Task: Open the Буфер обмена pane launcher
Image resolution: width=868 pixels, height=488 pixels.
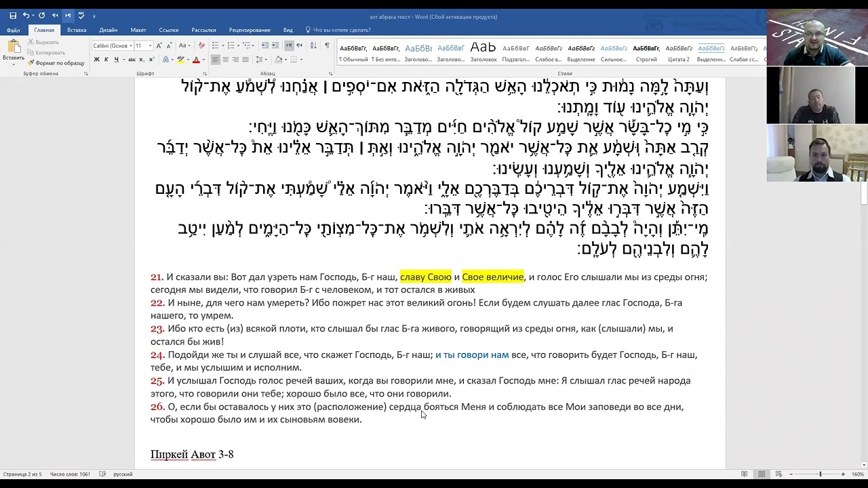Action: point(86,74)
